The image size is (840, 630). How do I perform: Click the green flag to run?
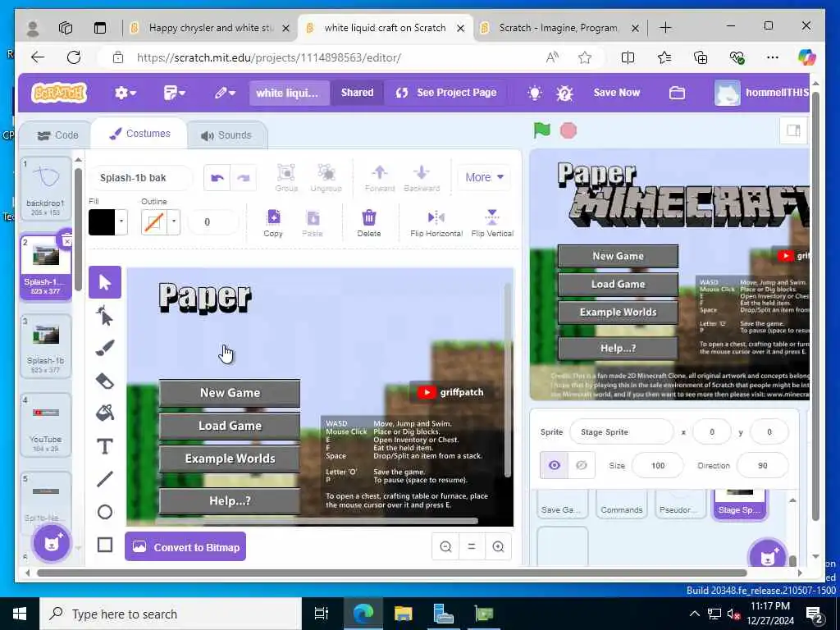[x=541, y=130]
